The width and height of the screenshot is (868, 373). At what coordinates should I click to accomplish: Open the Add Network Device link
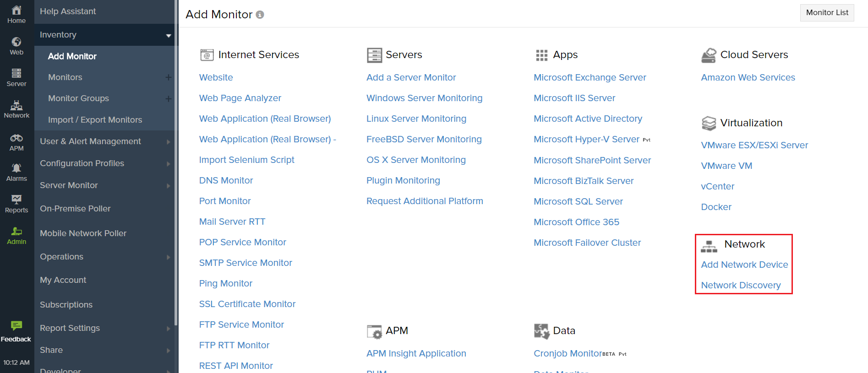(x=744, y=265)
